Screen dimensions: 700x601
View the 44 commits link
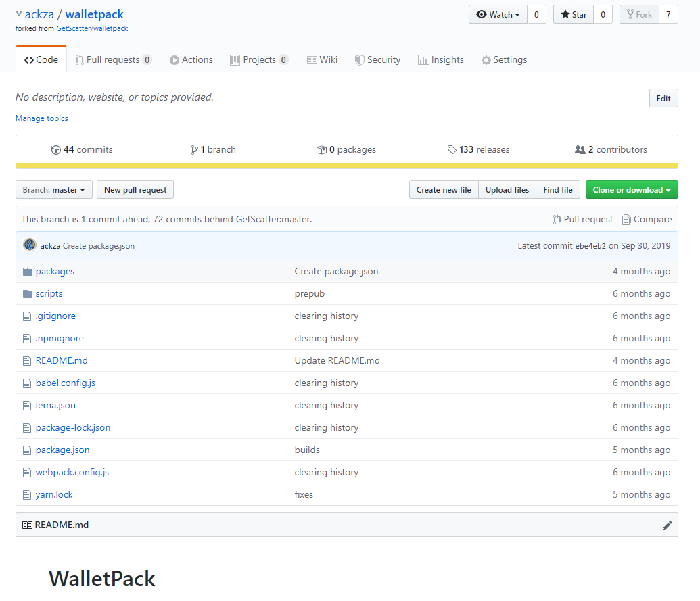coord(82,150)
